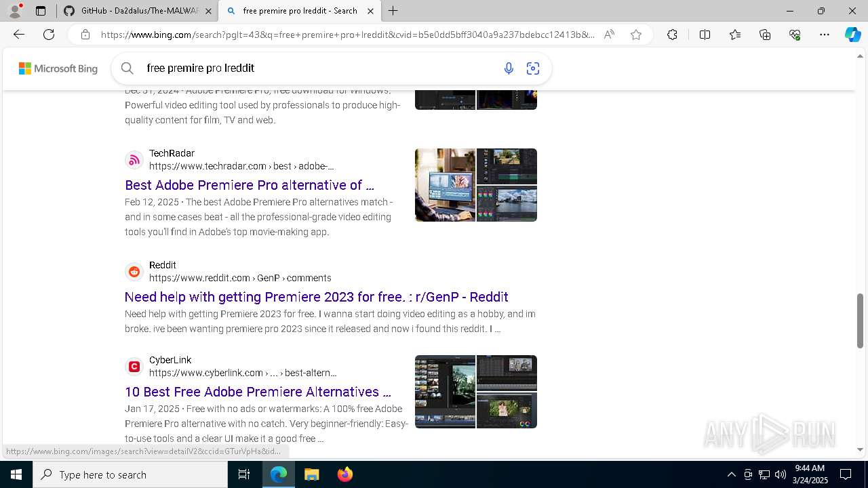The image size is (868, 488).
Task: Open the Windows Start menu
Action: tap(16, 474)
